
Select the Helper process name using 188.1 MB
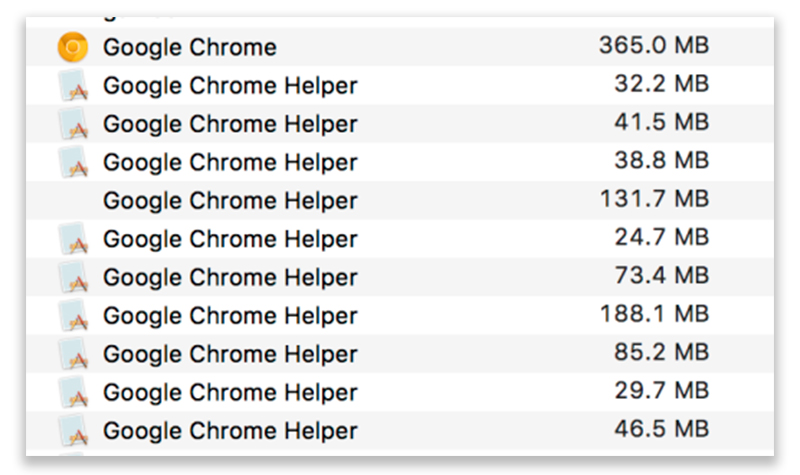point(230,316)
